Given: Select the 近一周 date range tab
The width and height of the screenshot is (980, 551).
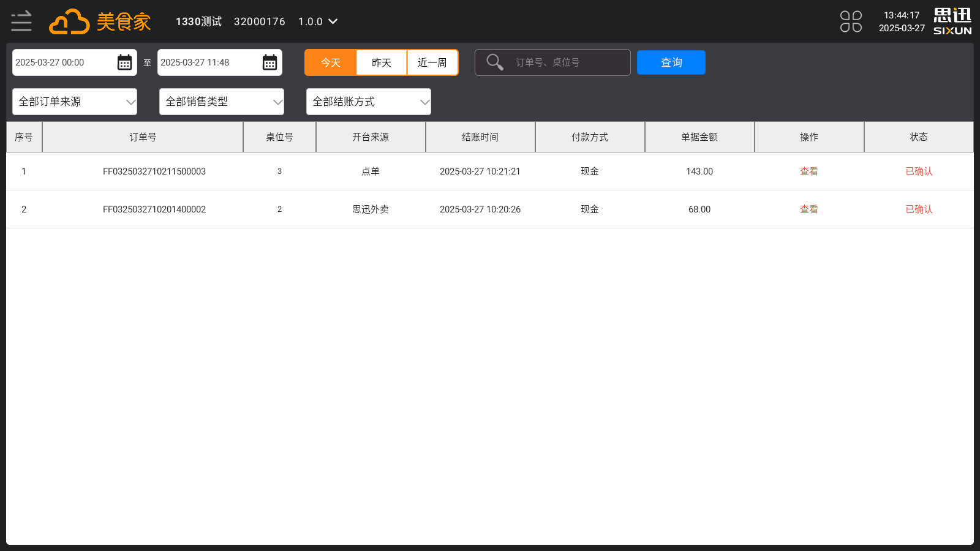Looking at the screenshot, I should tap(432, 62).
